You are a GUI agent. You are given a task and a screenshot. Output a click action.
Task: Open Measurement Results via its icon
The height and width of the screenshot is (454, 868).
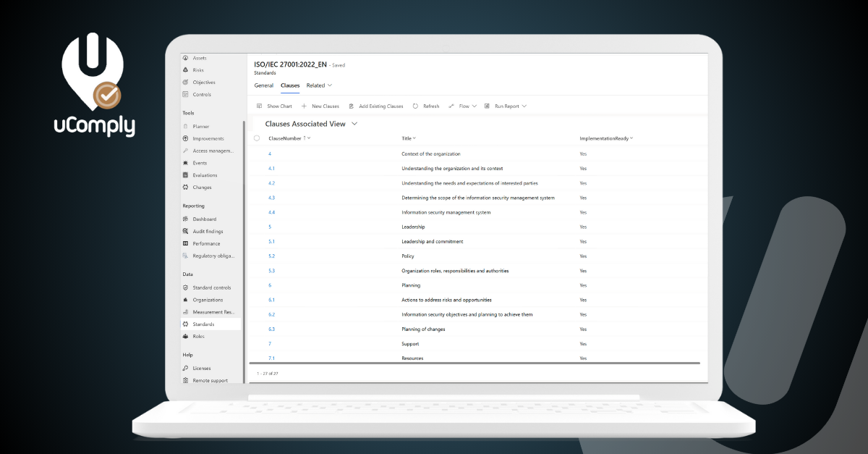point(185,312)
